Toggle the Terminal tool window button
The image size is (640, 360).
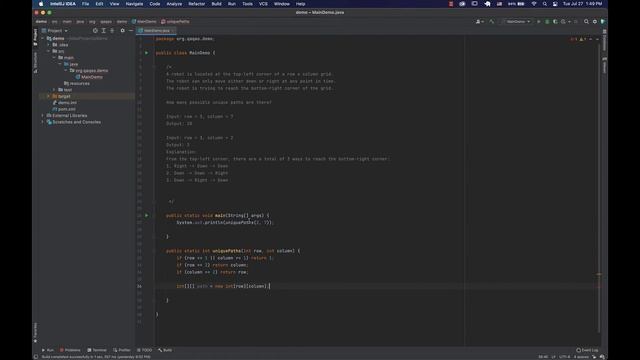coord(97,350)
